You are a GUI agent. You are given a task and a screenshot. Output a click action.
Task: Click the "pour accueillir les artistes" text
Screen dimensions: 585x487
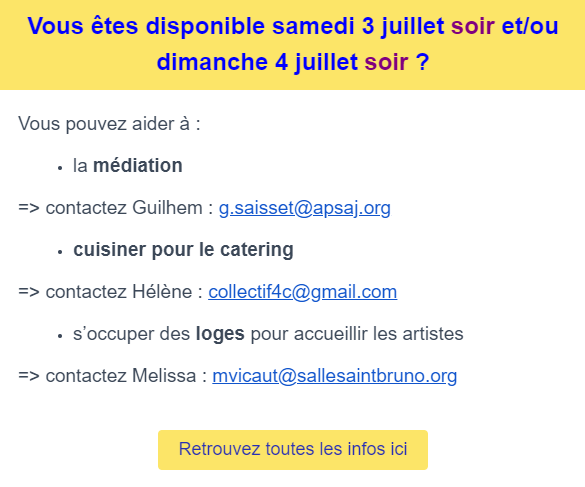[x=357, y=334]
